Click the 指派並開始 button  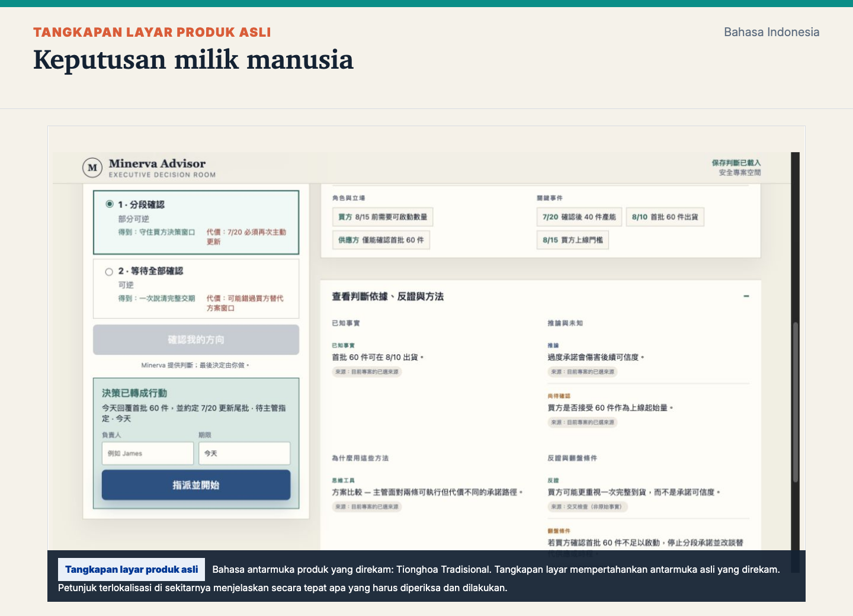click(196, 485)
